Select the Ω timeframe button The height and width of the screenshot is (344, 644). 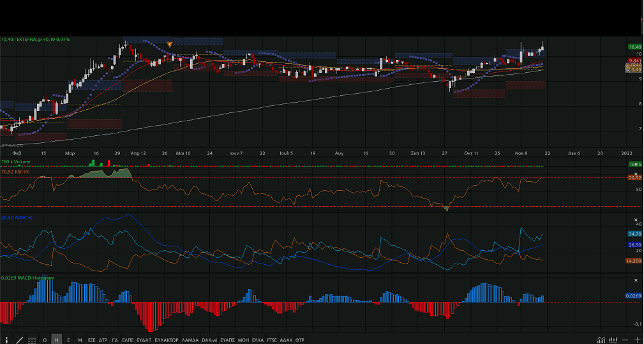(x=45, y=340)
